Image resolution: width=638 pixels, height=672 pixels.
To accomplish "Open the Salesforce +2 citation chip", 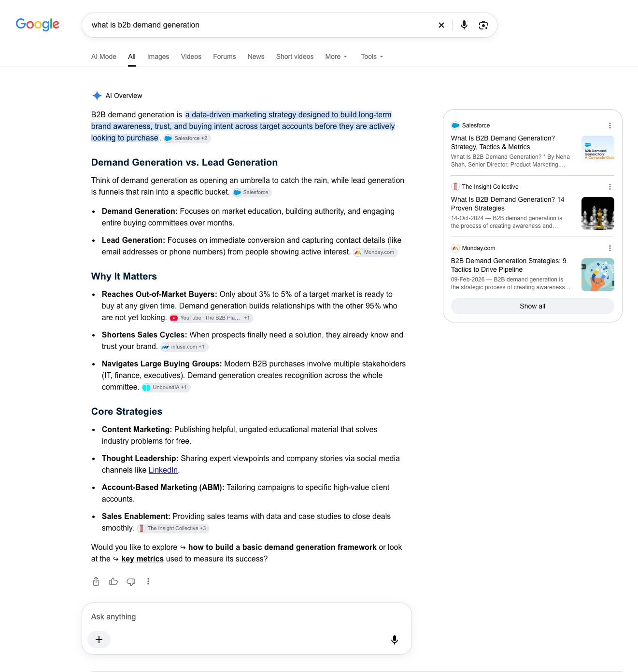I will (x=187, y=139).
